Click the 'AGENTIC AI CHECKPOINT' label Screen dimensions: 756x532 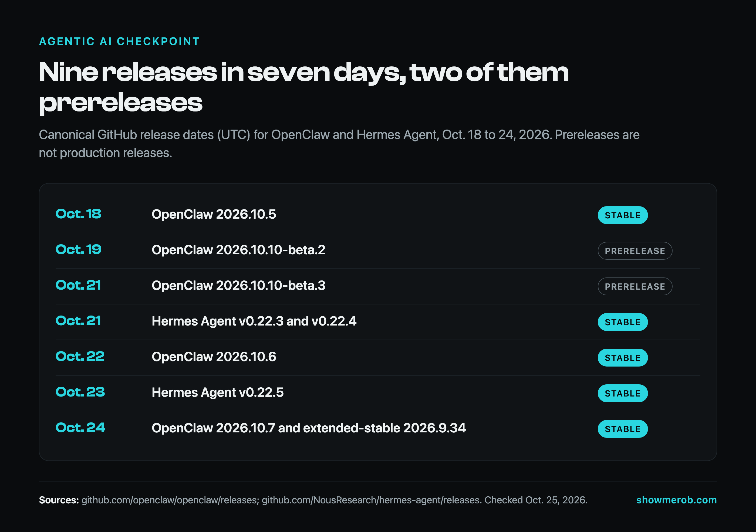point(119,42)
